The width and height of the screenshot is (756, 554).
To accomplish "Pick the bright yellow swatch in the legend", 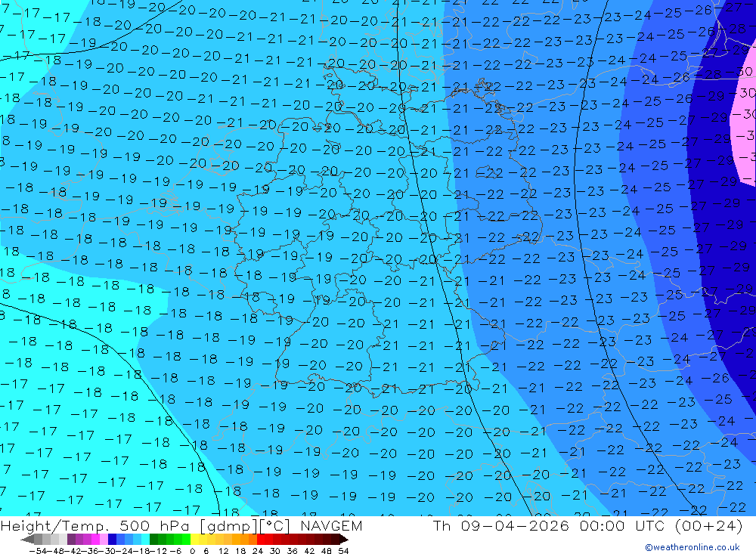I will point(194,540).
